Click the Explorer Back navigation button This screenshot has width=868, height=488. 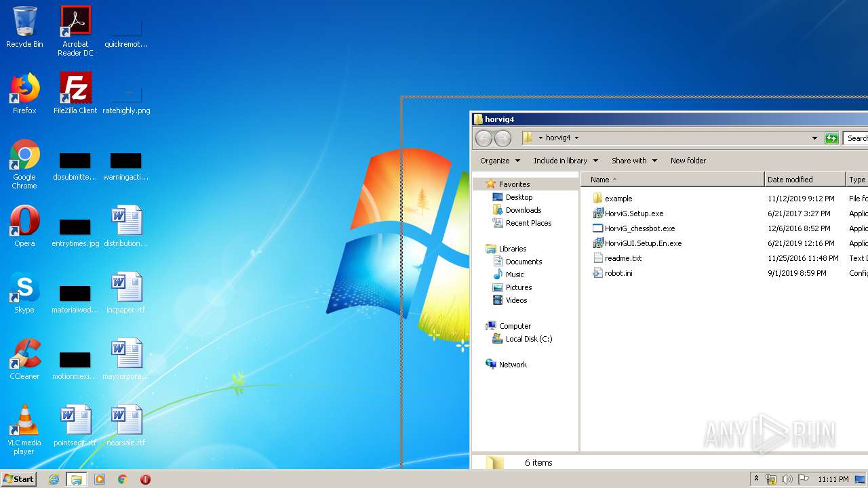(x=484, y=138)
